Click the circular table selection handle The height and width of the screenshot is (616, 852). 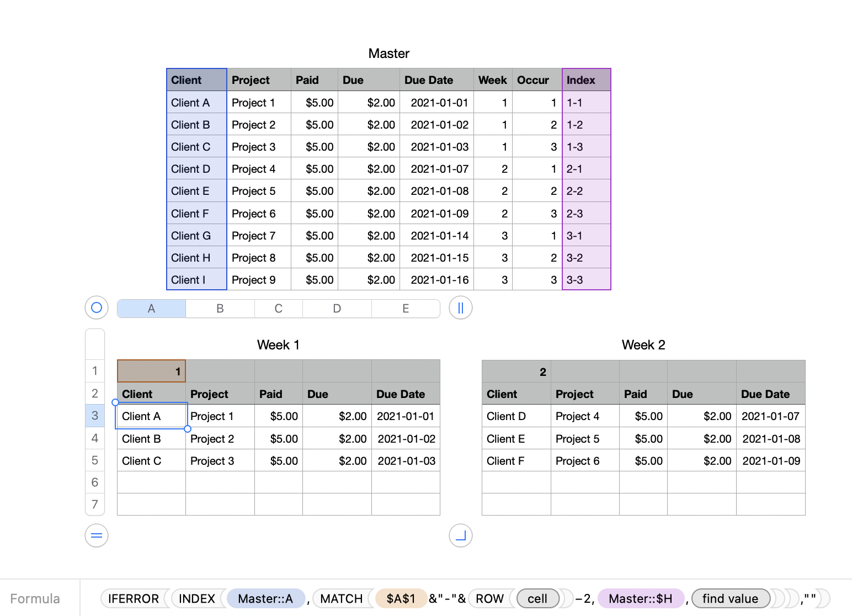pyautogui.click(x=96, y=307)
